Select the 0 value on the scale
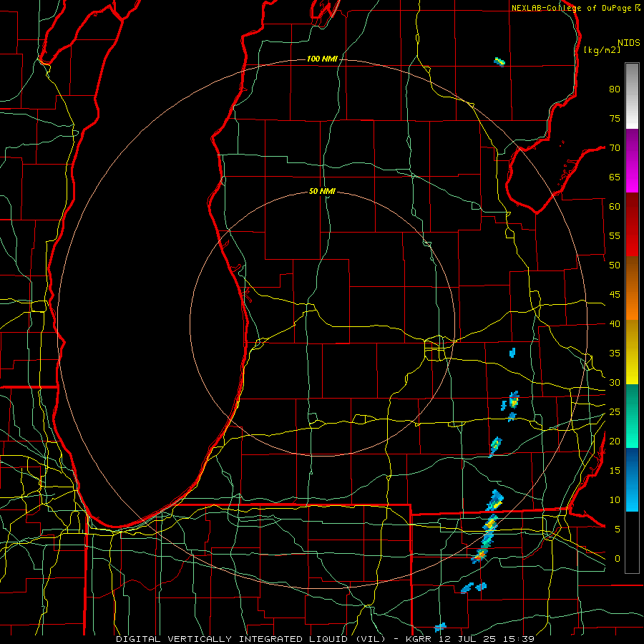644x644 pixels. pos(618,559)
